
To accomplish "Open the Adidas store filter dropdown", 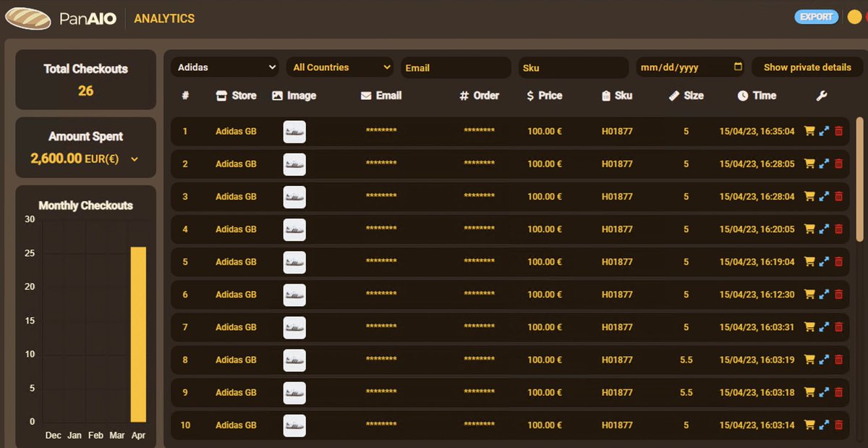I will coord(225,67).
